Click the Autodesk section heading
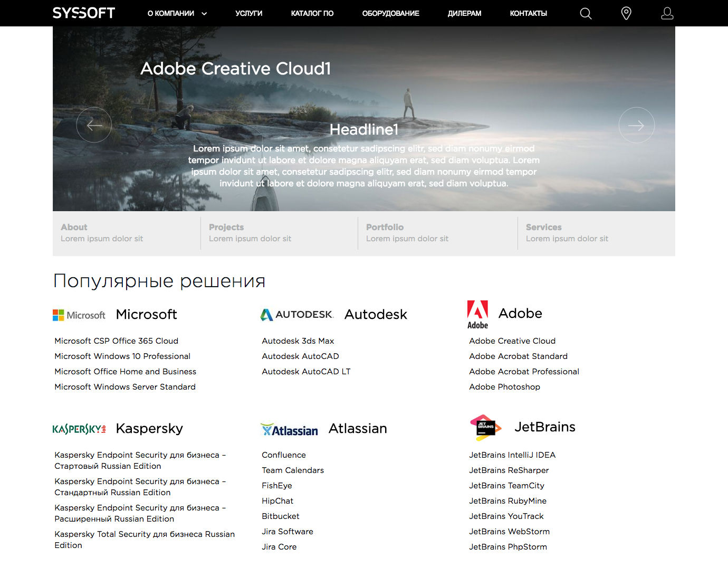The image size is (728, 567). [x=376, y=315]
